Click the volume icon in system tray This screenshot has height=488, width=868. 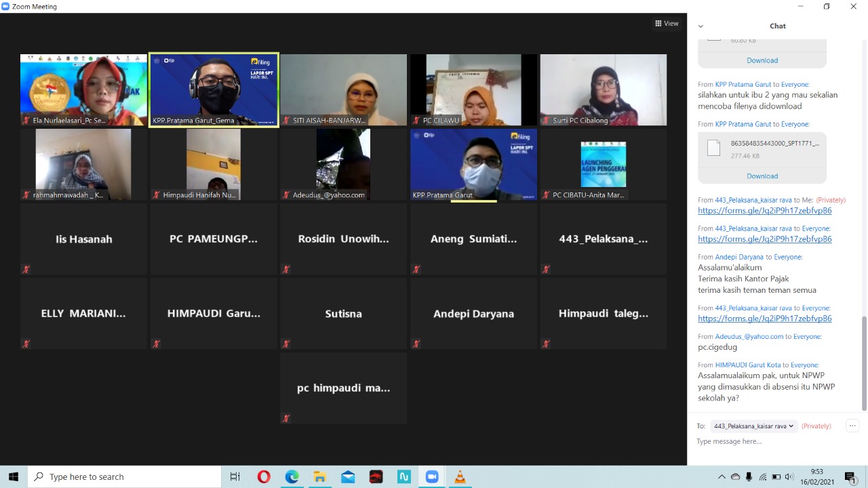click(x=789, y=477)
